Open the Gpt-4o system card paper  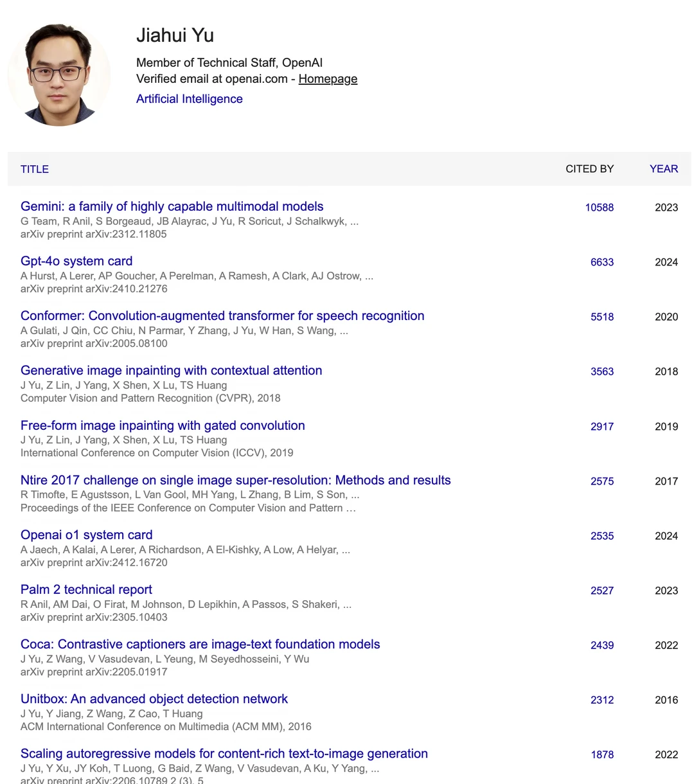coord(76,261)
